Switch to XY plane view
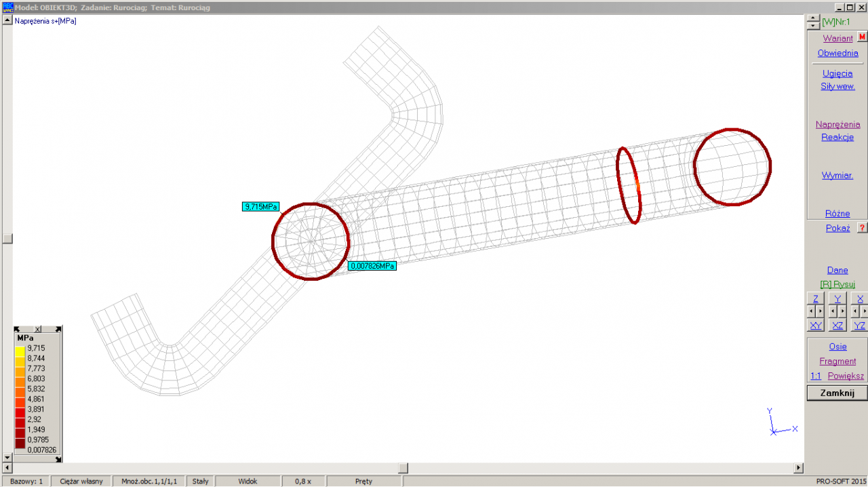The width and height of the screenshot is (868, 487). tap(816, 326)
